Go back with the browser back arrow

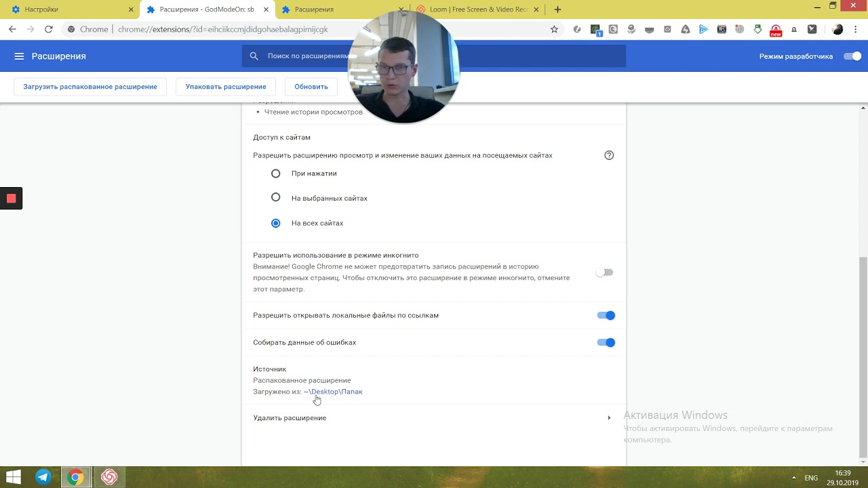12,29
